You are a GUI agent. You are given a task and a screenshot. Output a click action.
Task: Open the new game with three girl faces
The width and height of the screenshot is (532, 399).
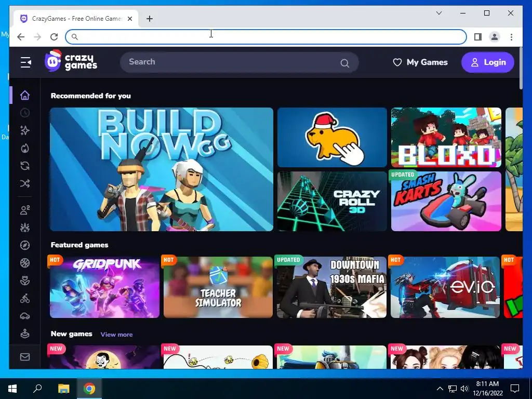(x=445, y=357)
